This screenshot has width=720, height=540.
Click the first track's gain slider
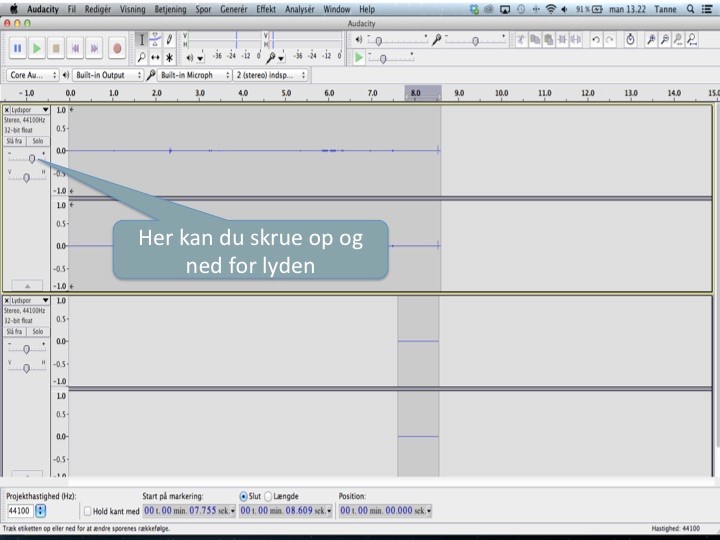[32, 158]
